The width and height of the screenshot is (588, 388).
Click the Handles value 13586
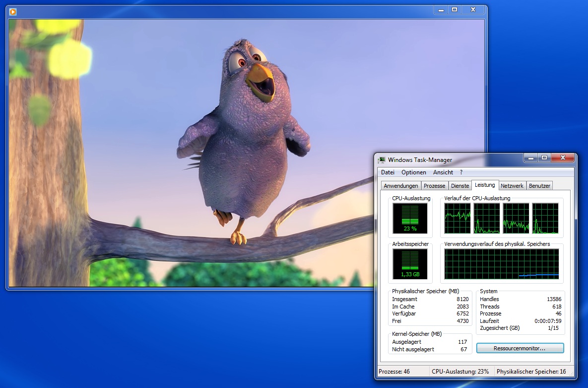[554, 300]
